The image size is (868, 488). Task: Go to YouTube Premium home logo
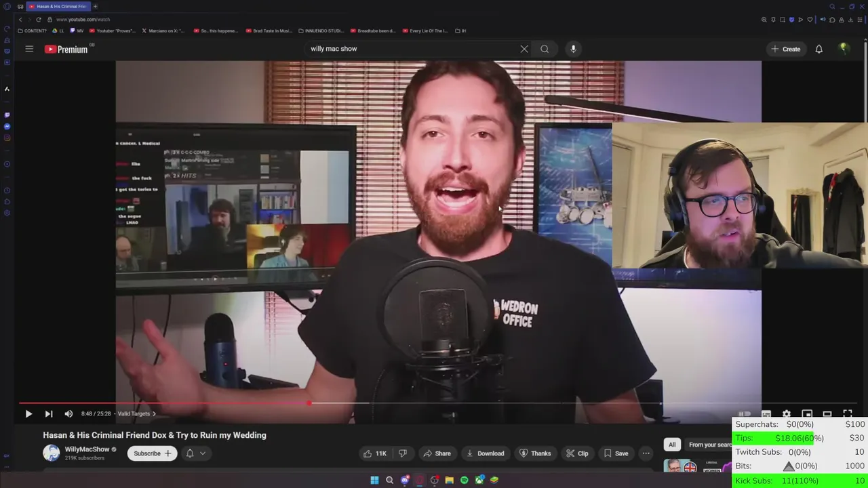click(66, 49)
